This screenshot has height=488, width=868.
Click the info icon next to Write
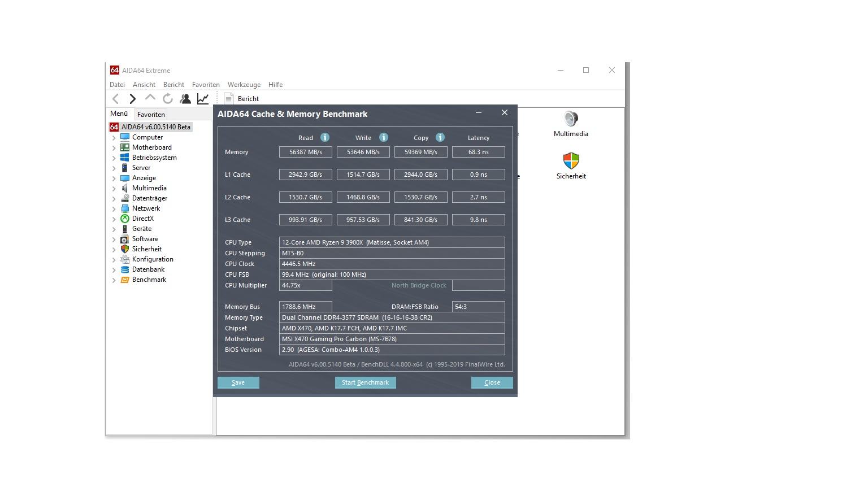point(384,137)
